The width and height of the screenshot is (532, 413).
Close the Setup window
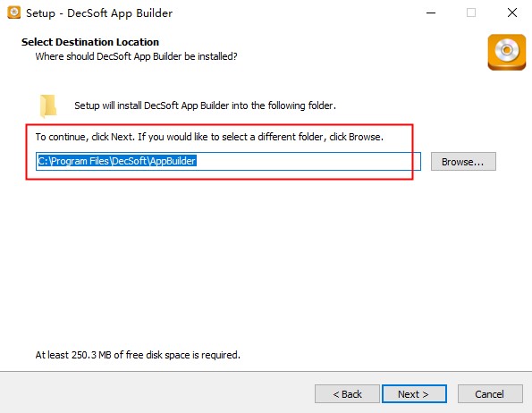(512, 13)
